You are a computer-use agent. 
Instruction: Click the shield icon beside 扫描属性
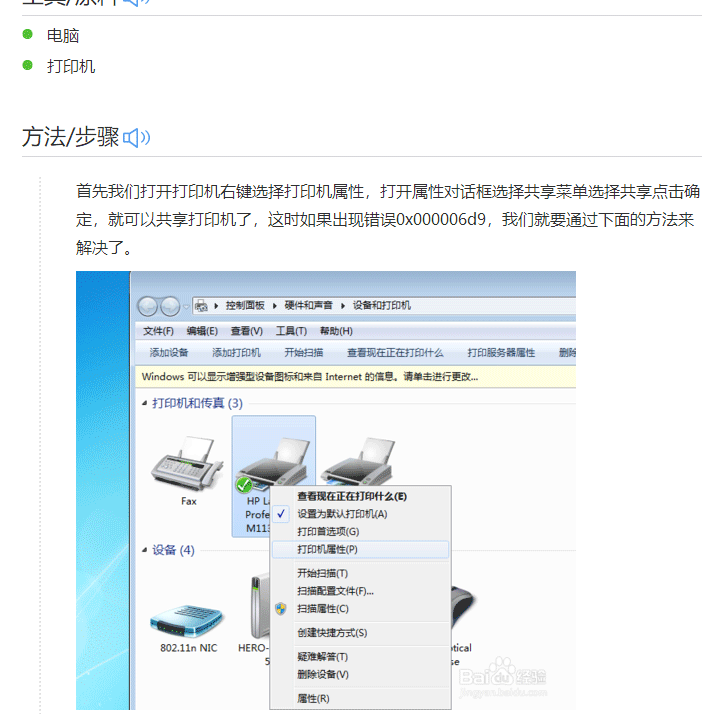[281, 609]
